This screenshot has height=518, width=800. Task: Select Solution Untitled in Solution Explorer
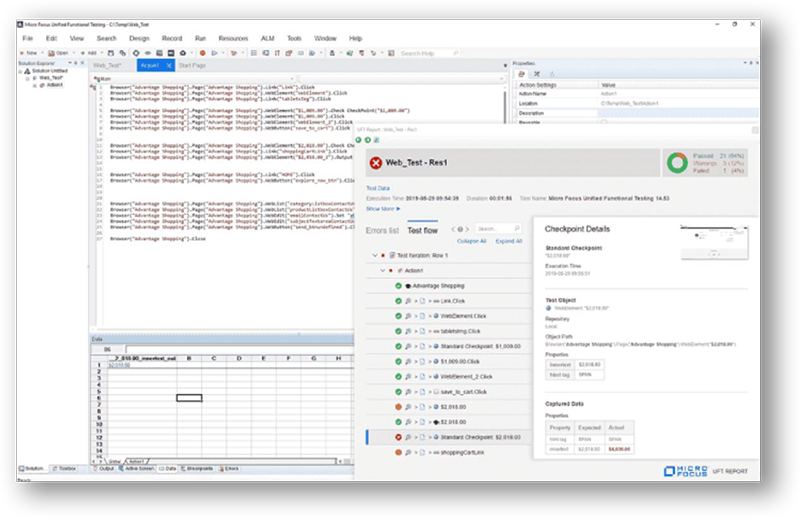point(49,71)
